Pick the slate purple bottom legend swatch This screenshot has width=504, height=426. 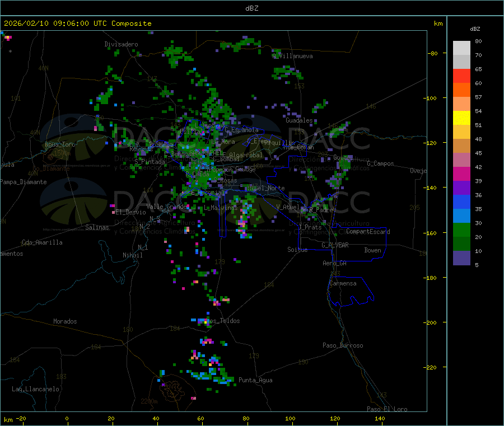(461, 258)
